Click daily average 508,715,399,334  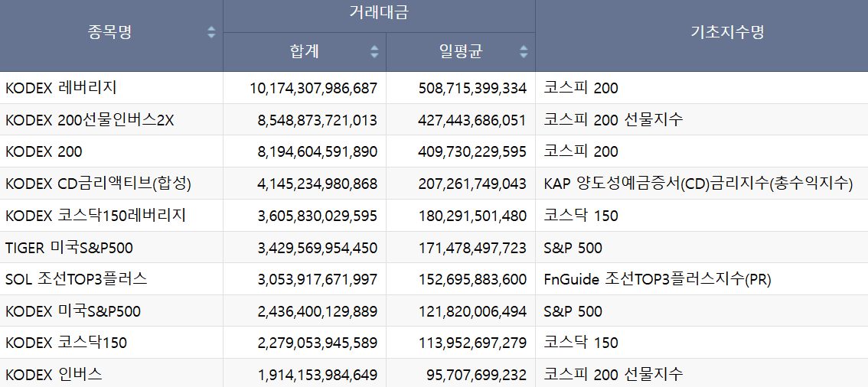pos(472,89)
